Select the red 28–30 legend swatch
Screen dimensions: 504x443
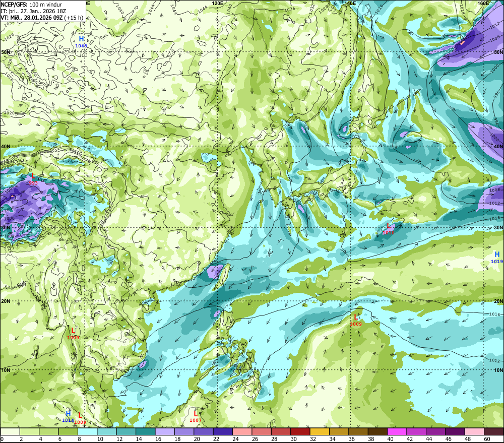tap(281, 431)
